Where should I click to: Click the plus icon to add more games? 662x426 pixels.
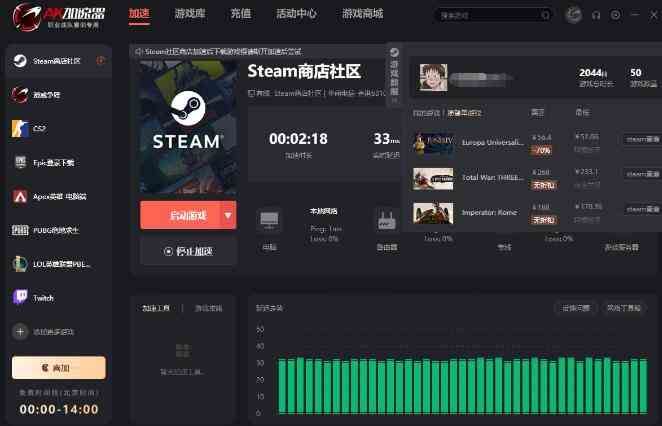[20, 332]
